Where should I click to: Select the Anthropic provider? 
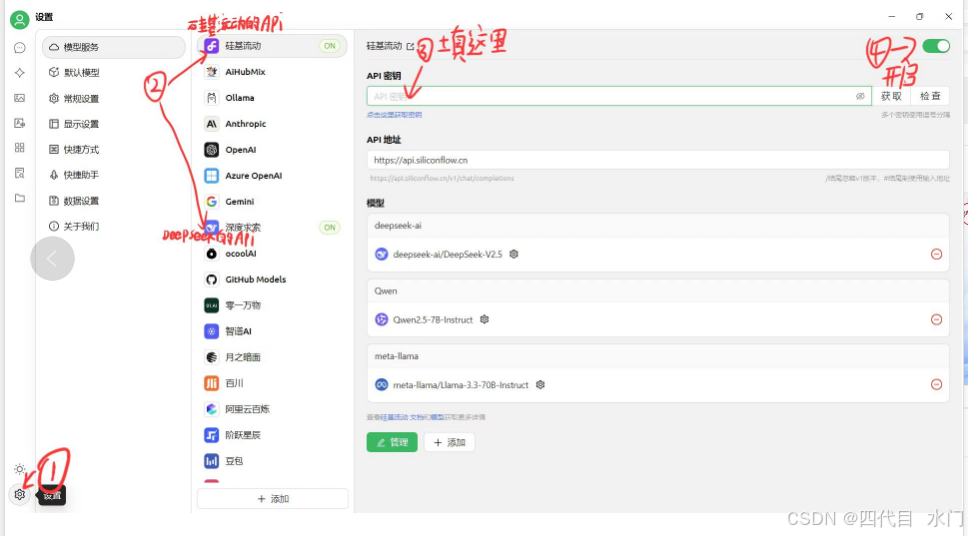(x=272, y=124)
